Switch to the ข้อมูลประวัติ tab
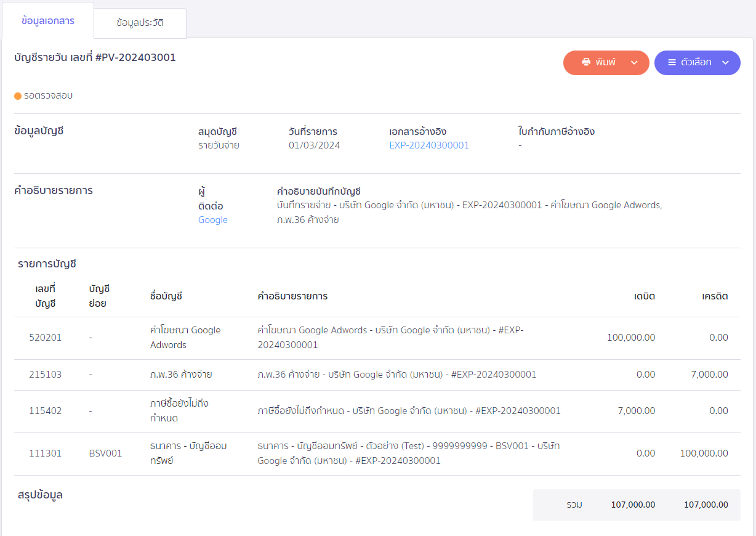The width and height of the screenshot is (756, 536). (140, 23)
